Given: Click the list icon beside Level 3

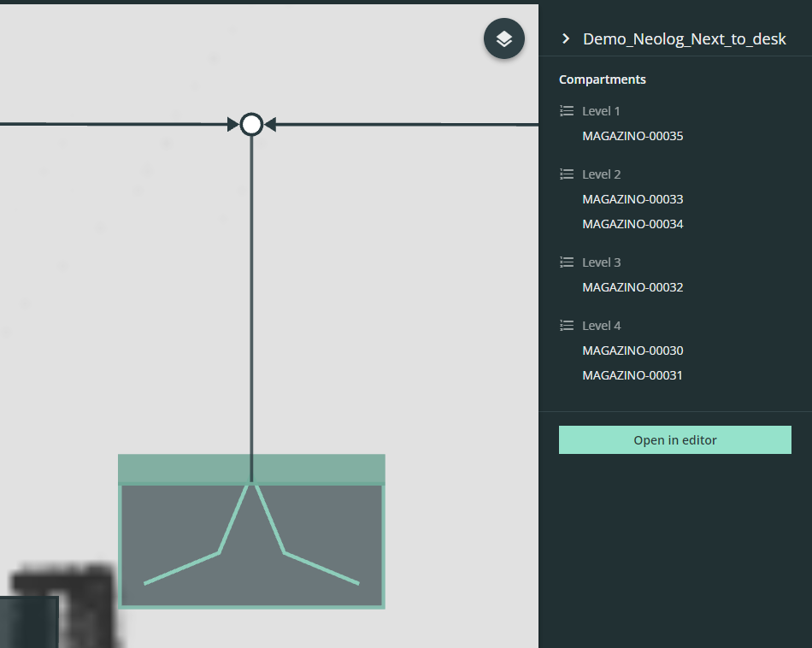Looking at the screenshot, I should coord(566,262).
